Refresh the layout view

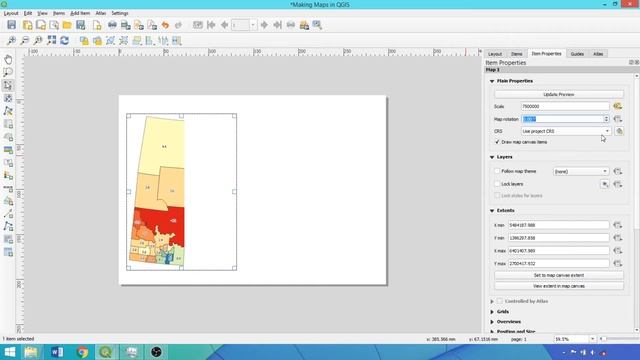point(64,40)
